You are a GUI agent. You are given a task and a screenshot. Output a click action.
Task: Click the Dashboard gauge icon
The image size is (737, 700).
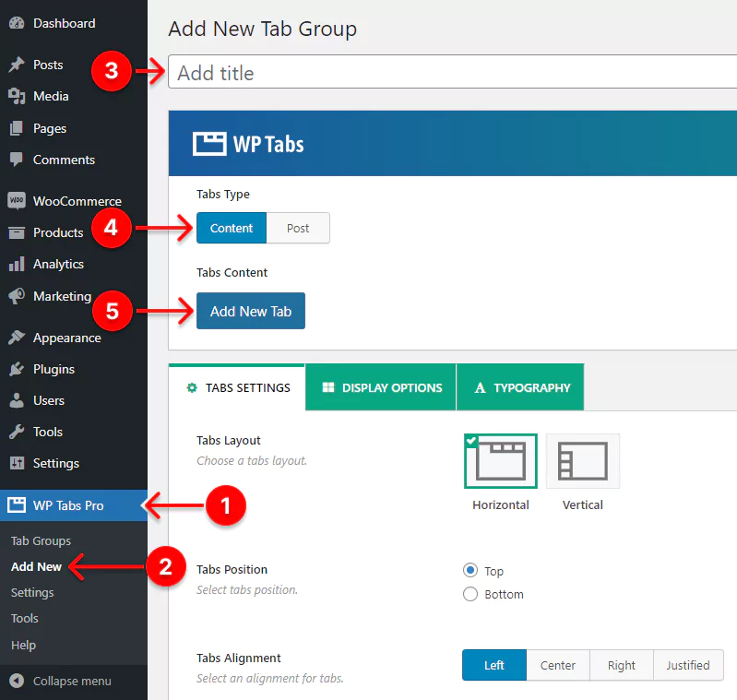point(17,23)
